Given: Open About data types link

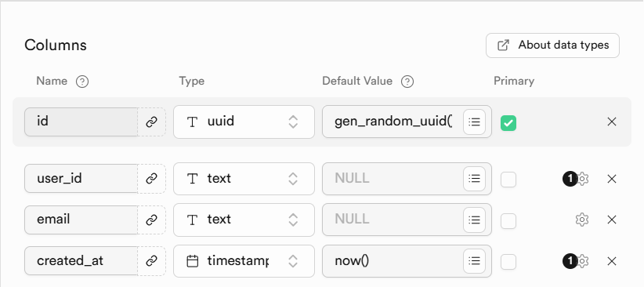Looking at the screenshot, I should click(x=552, y=45).
